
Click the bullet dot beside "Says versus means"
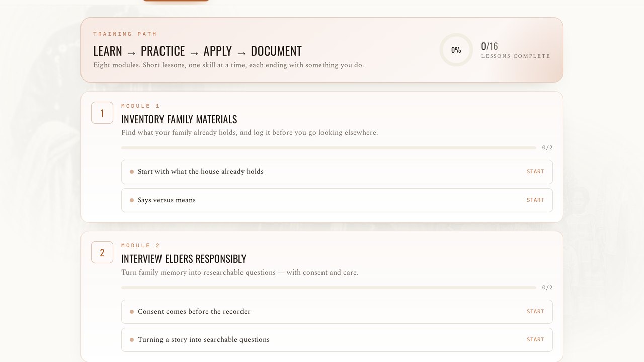pyautogui.click(x=132, y=200)
